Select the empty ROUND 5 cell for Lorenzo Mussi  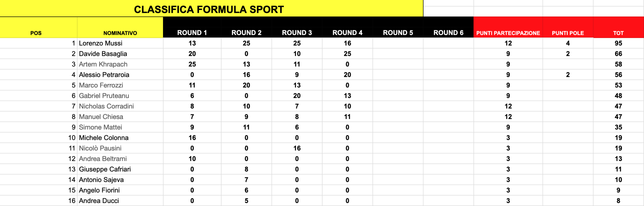point(398,43)
